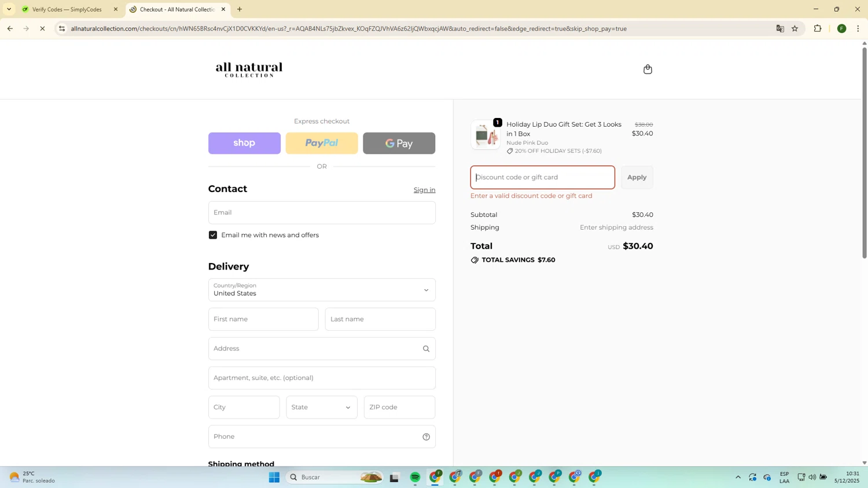The height and width of the screenshot is (488, 868).
Task: Uncheck Email me with news and offers
Action: (213, 235)
